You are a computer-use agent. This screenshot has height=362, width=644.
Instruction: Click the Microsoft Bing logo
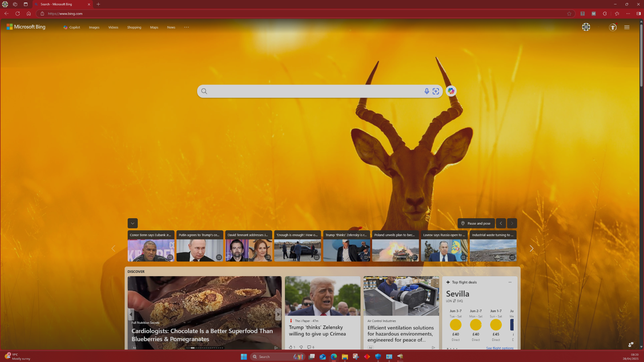26,27
